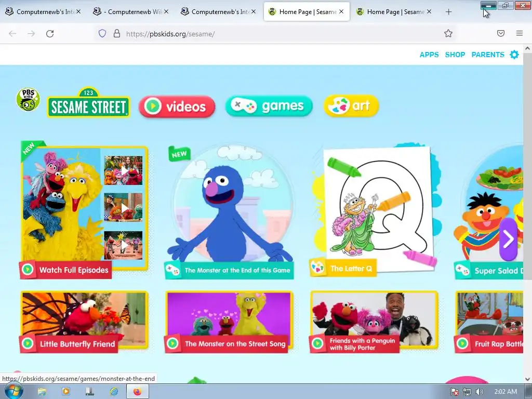Open the Super Salad game card
This screenshot has height=399, width=532.
coord(488,212)
